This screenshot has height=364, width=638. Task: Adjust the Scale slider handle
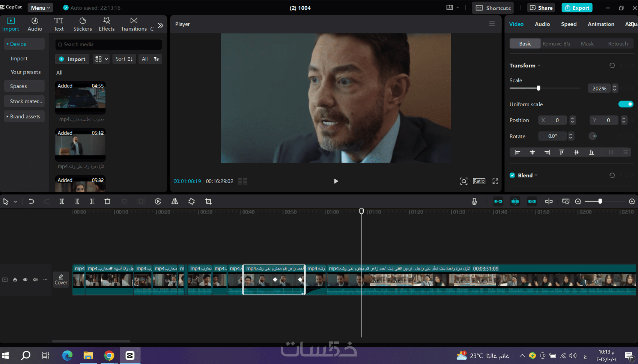click(539, 88)
